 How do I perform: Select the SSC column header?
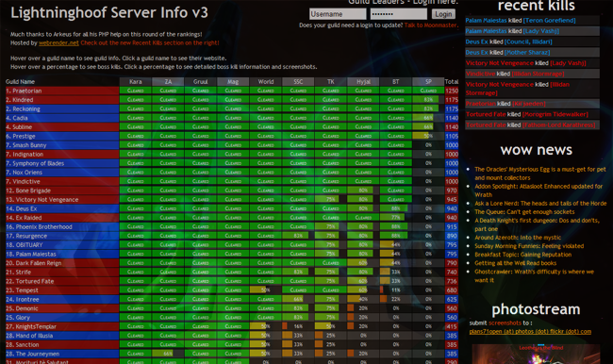298,82
